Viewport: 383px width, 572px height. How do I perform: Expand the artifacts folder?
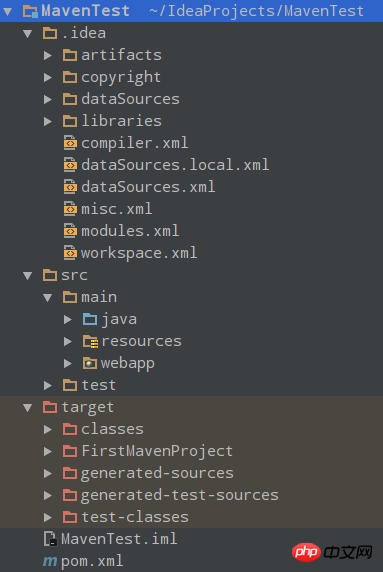point(48,55)
